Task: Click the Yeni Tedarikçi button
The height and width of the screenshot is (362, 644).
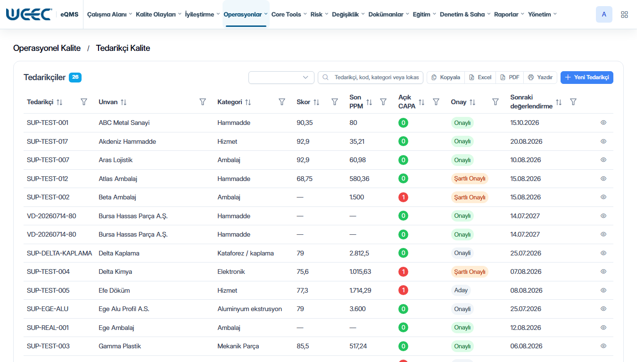Action: coord(587,77)
